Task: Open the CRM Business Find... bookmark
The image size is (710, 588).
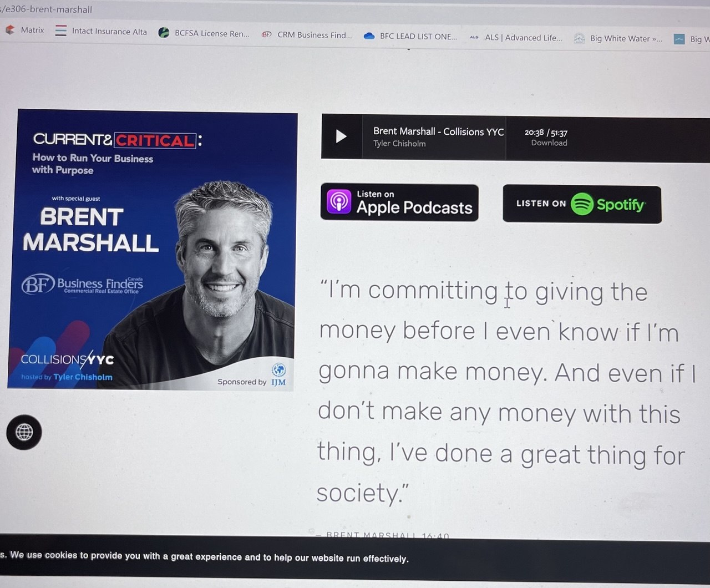Action: pyautogui.click(x=307, y=35)
